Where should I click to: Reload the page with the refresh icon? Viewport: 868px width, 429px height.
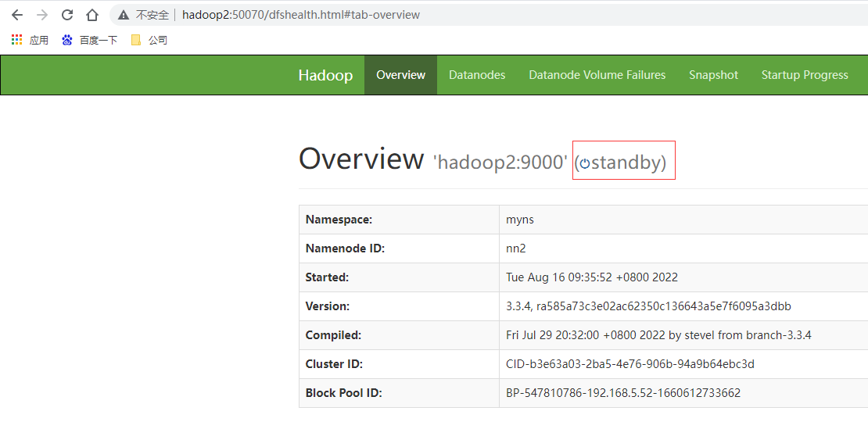click(x=67, y=15)
